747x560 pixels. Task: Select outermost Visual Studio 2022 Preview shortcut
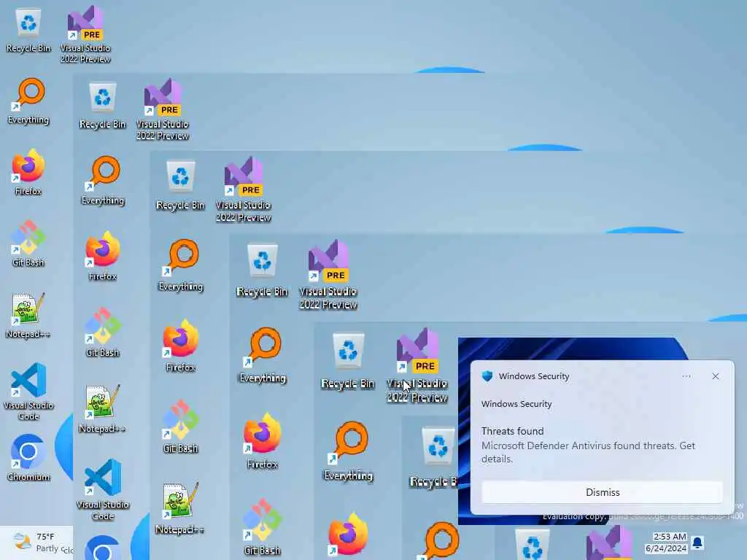point(85,34)
